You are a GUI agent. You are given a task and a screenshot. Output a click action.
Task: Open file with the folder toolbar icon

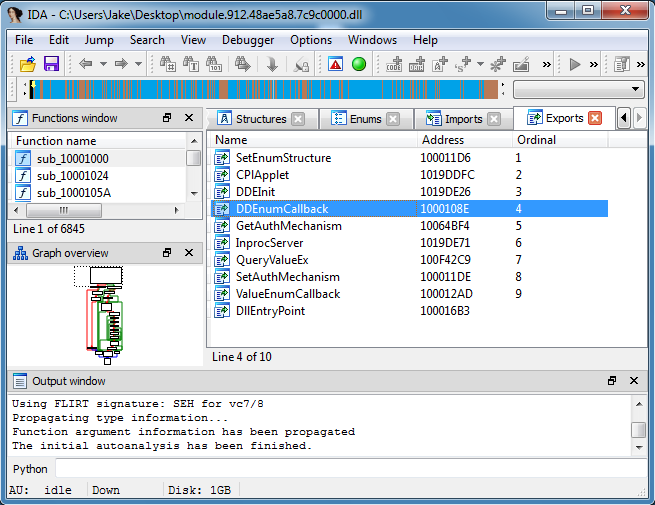point(28,64)
